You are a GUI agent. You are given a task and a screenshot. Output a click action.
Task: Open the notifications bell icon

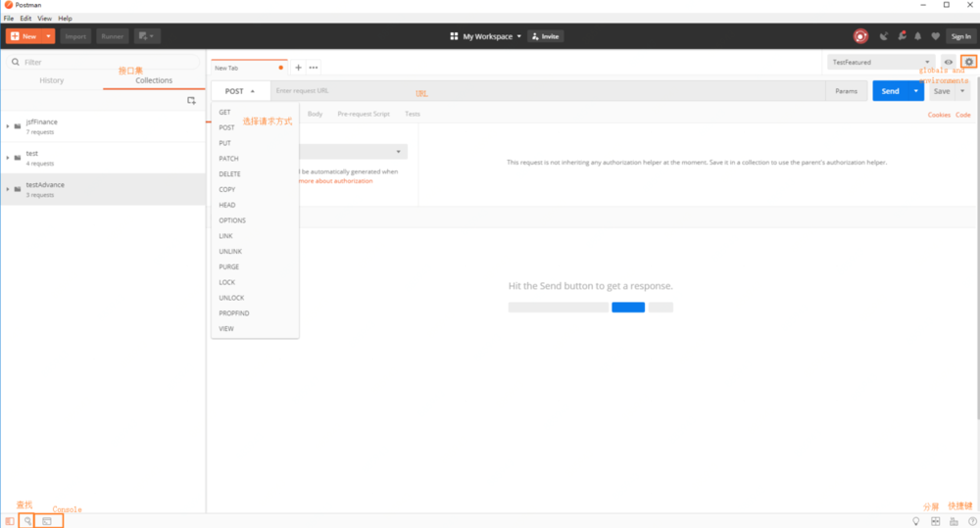917,36
